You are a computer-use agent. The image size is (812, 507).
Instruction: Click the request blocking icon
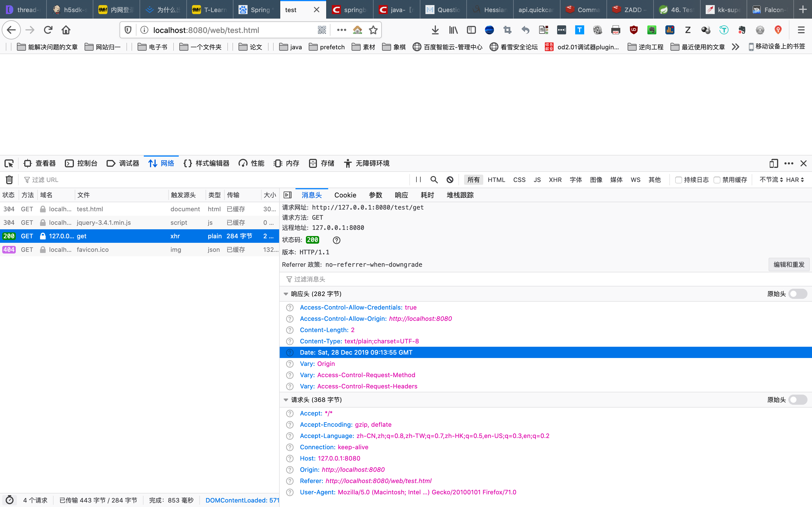point(450,180)
